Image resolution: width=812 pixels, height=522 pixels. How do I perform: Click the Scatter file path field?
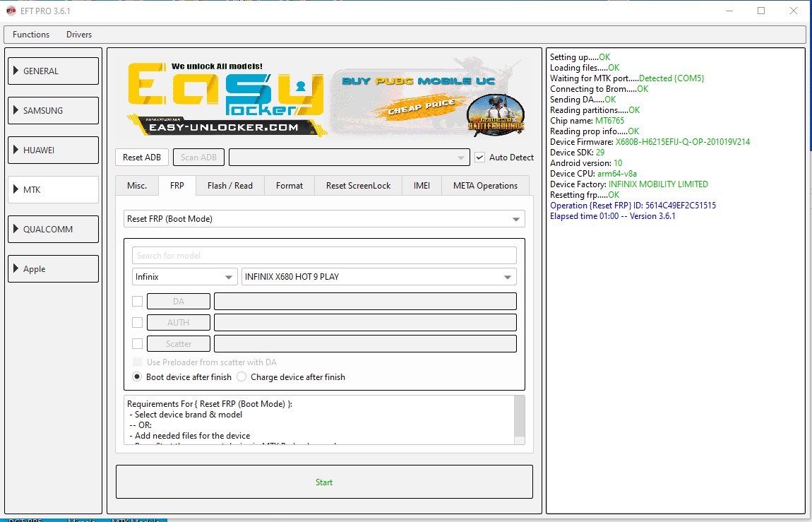(365, 343)
